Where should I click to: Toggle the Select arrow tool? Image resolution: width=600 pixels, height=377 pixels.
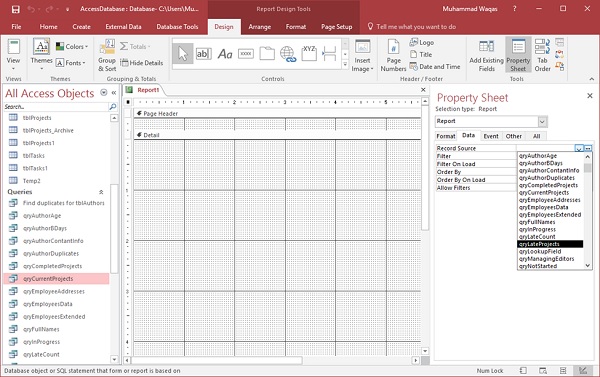pos(183,54)
